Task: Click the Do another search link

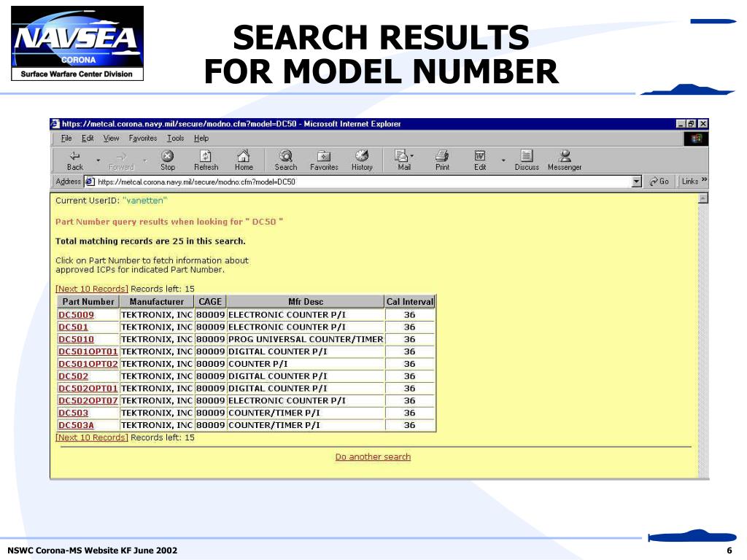Action: click(x=373, y=456)
